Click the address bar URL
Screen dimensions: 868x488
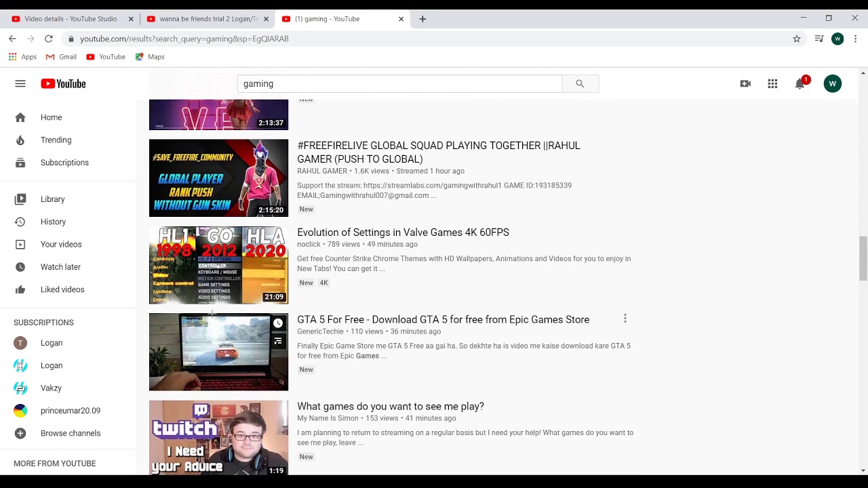point(184,39)
